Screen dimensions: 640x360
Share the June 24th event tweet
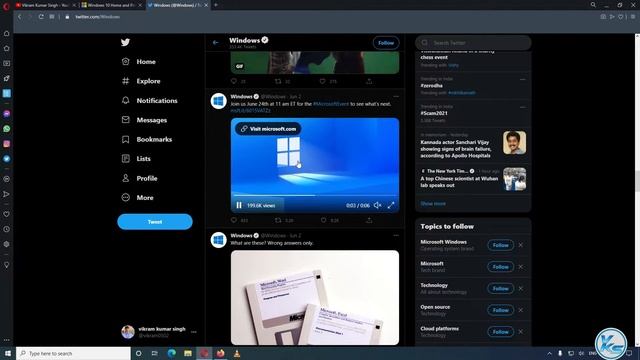pyautogui.click(x=369, y=220)
